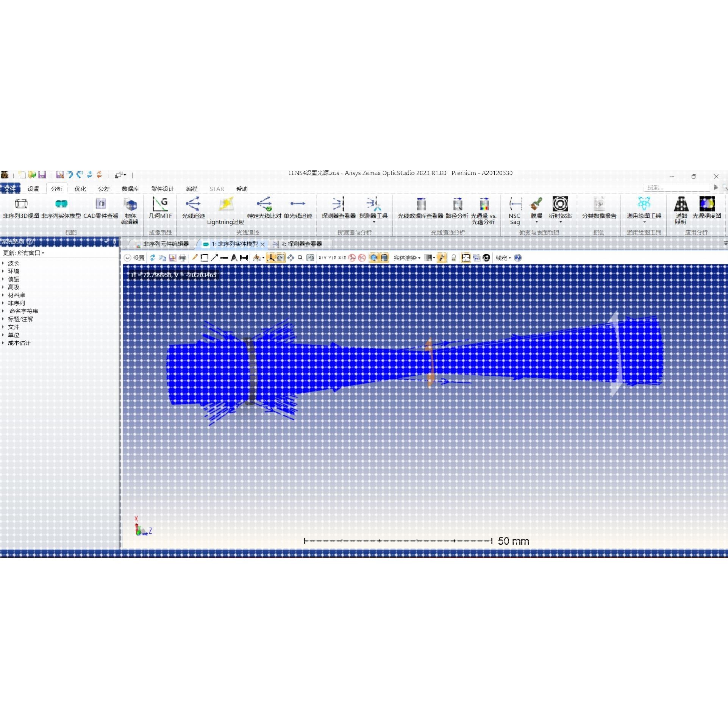
Task: Open the 实体渲染 dropdown
Action: pos(407,258)
